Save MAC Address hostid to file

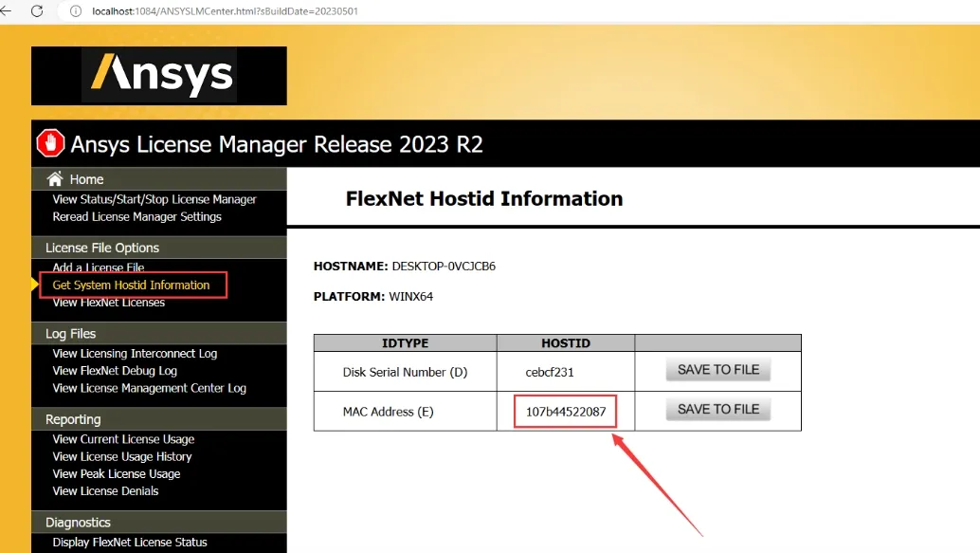click(x=718, y=409)
